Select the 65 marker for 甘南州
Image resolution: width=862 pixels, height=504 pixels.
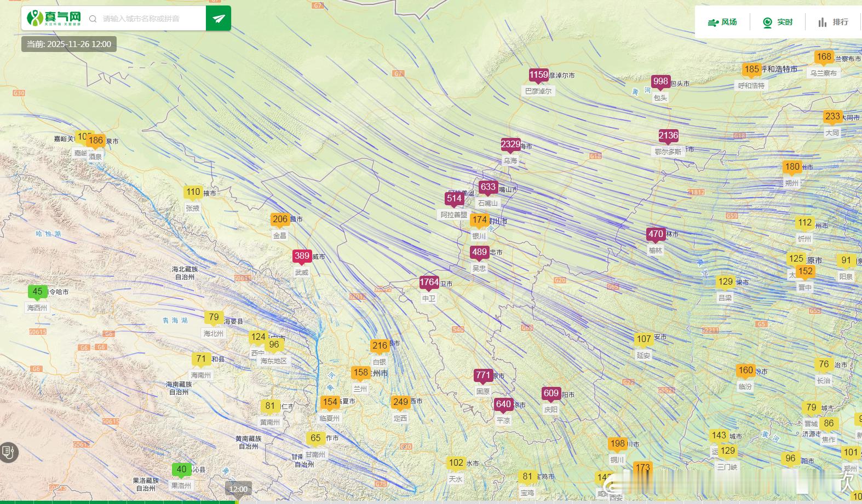(316, 438)
